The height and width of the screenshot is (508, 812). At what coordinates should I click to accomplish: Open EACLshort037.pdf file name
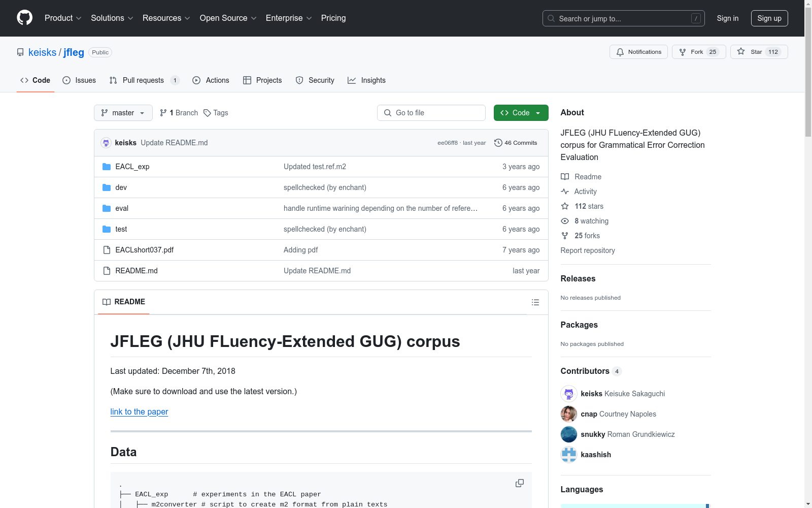[145, 250]
